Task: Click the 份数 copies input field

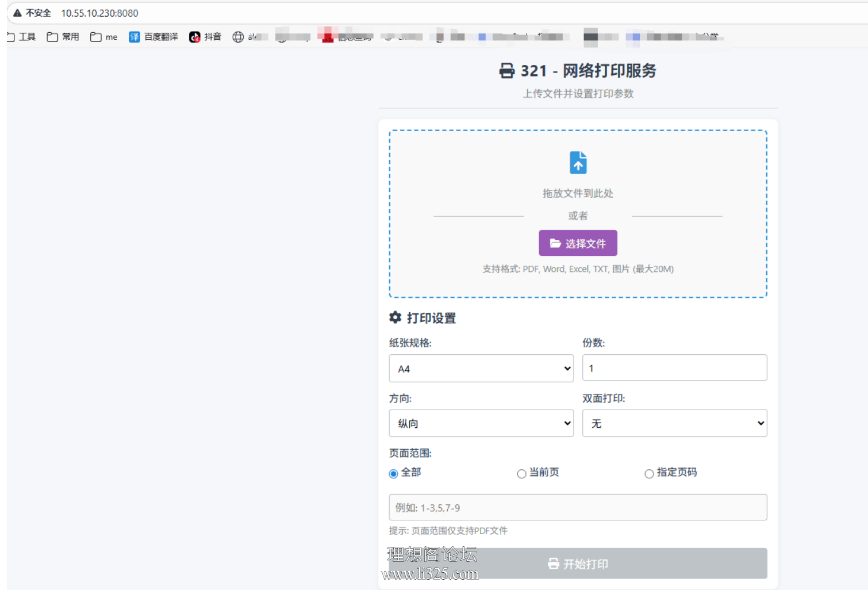Action: pos(674,368)
